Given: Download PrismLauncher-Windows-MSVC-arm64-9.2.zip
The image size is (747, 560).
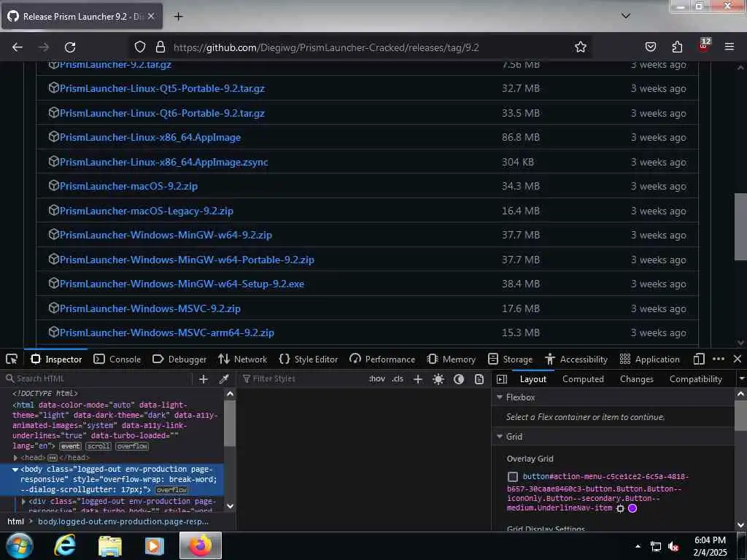Looking at the screenshot, I should 167,332.
